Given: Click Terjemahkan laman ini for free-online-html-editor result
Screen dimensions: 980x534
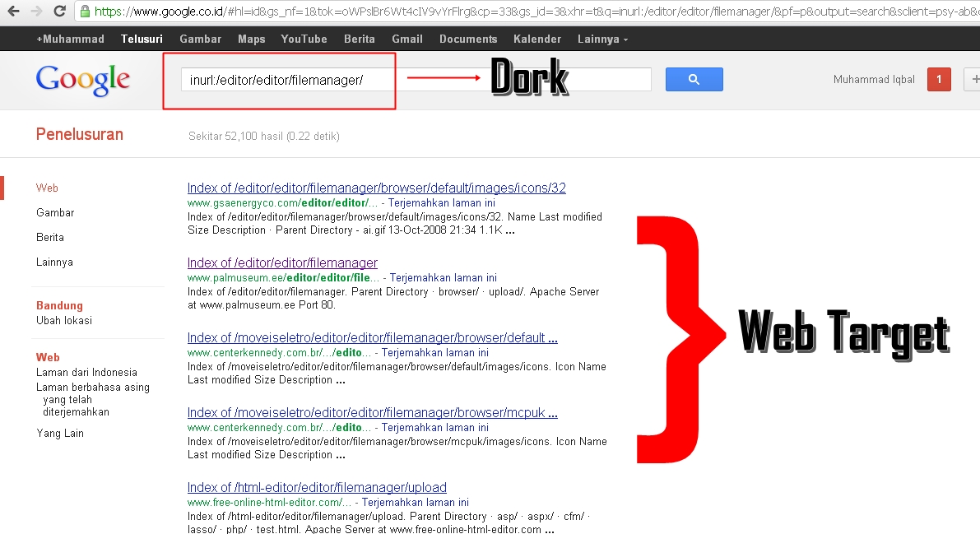Looking at the screenshot, I should 415,503.
